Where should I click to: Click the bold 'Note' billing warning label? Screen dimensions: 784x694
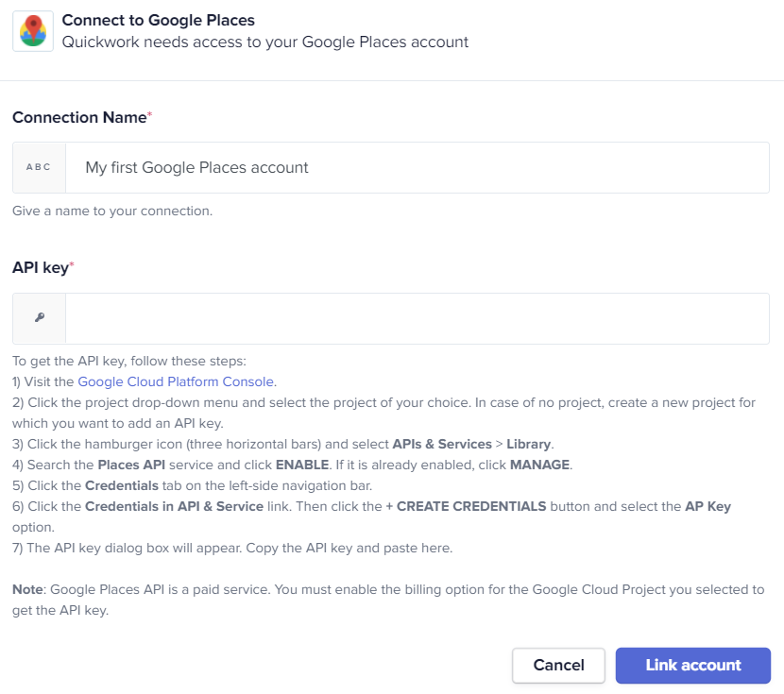[27, 589]
